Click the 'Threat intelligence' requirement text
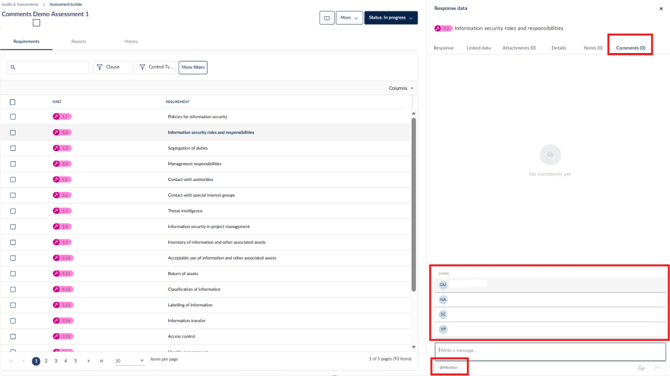 tap(185, 211)
